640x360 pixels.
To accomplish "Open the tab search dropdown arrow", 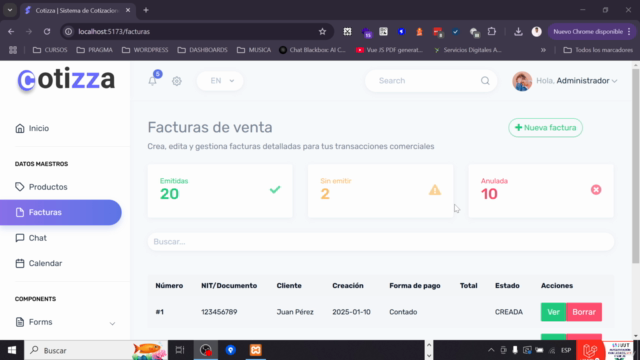I will pyautogui.click(x=10, y=10).
